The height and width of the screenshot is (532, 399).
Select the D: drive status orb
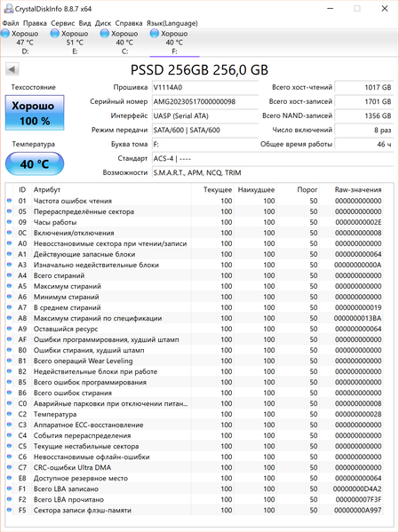[x=5, y=34]
